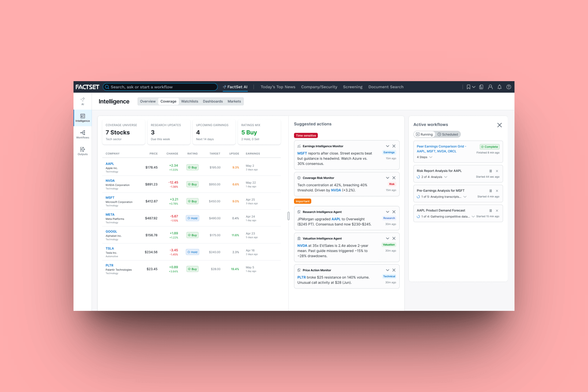
Task: Open Company/Security menu
Action: tap(319, 87)
